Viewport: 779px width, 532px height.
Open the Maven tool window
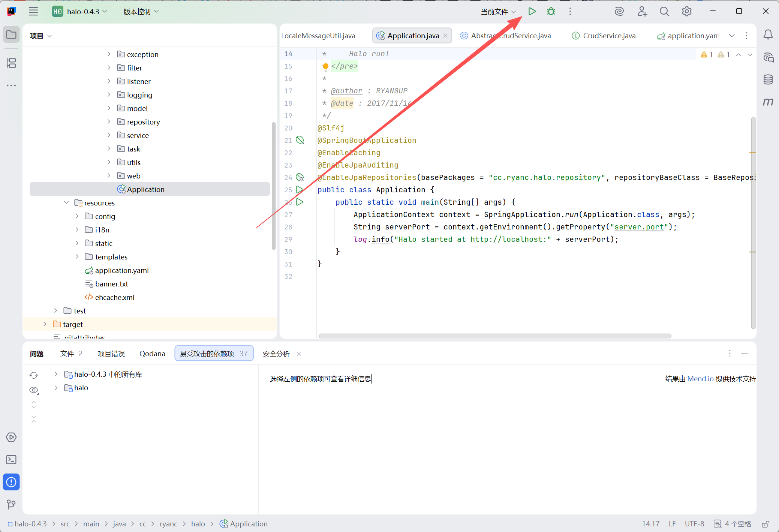[x=768, y=102]
